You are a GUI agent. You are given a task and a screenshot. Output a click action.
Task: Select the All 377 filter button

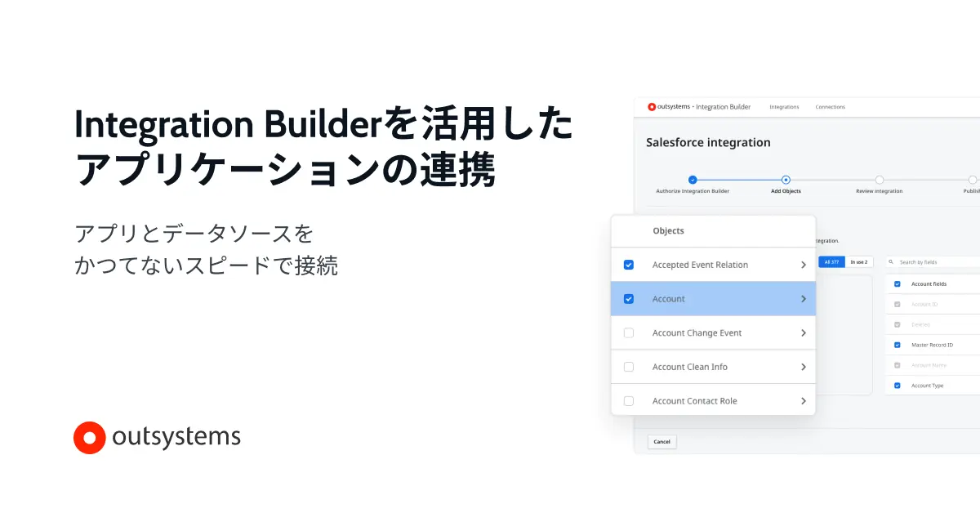(x=831, y=261)
